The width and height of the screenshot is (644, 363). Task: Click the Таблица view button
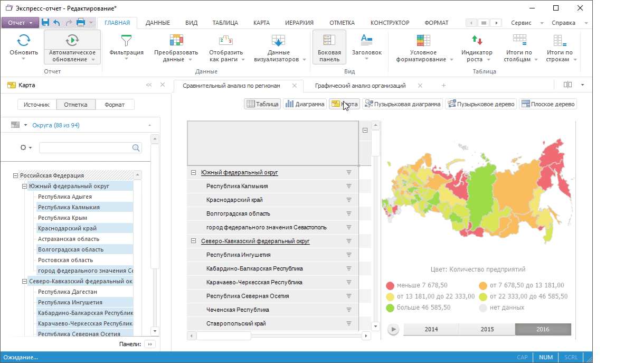[262, 104]
